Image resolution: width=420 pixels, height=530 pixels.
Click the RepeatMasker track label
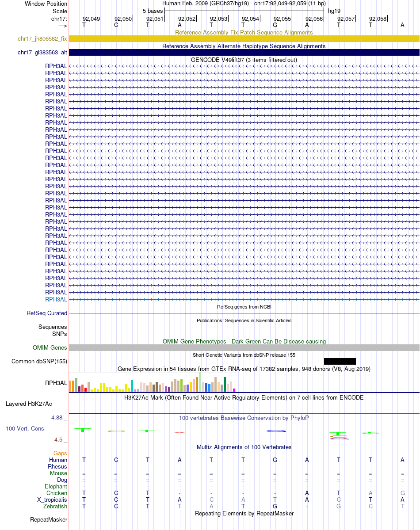click(49, 519)
